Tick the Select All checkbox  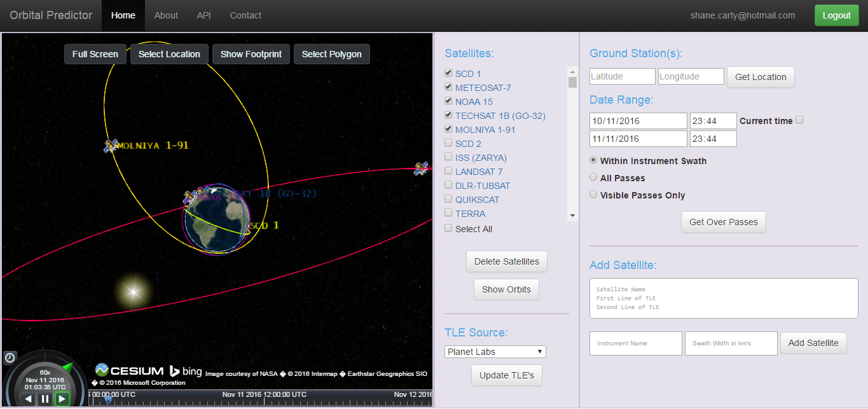(x=448, y=227)
